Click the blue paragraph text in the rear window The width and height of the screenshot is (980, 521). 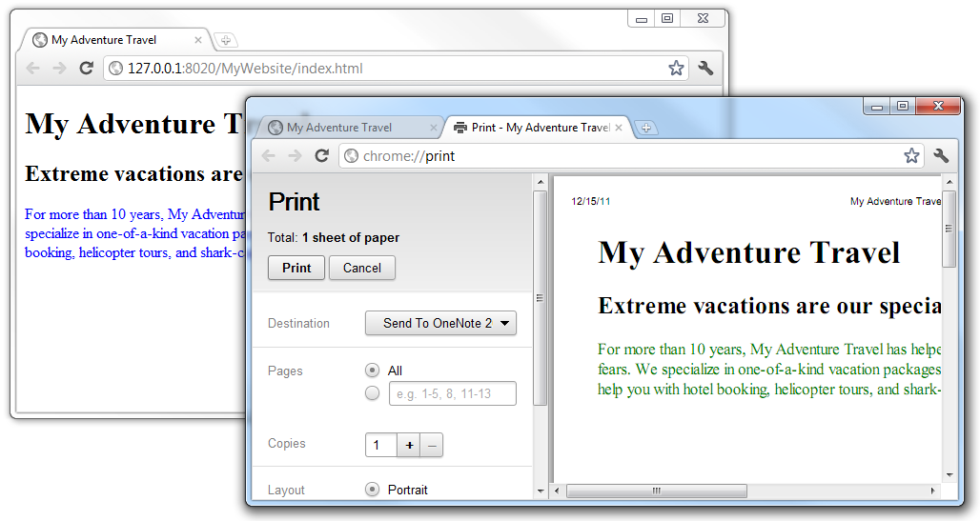tap(134, 233)
